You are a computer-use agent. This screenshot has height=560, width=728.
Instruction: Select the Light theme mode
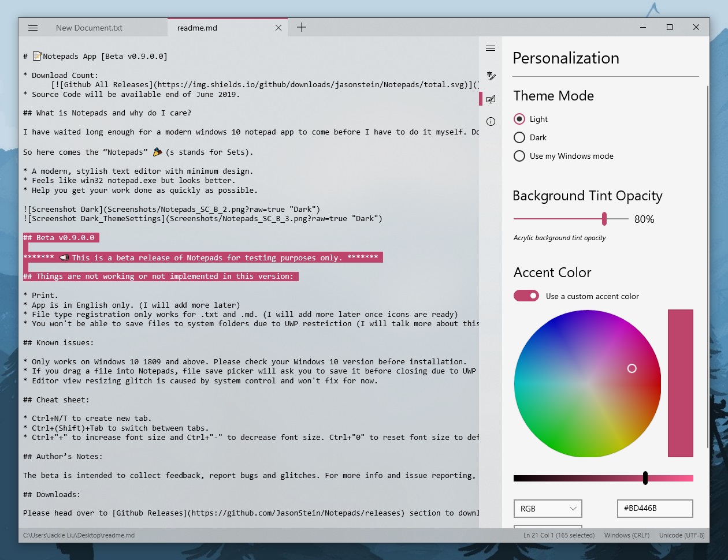coord(530,119)
